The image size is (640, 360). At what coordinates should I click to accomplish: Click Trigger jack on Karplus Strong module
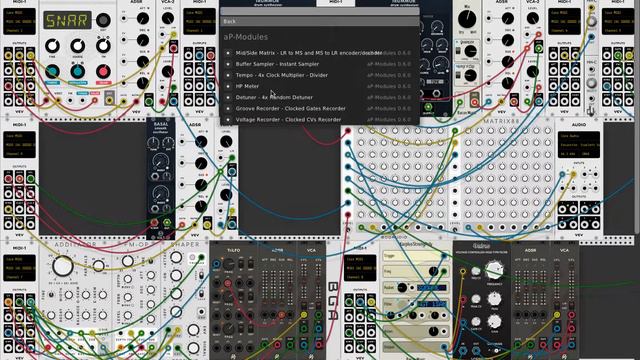(444, 256)
